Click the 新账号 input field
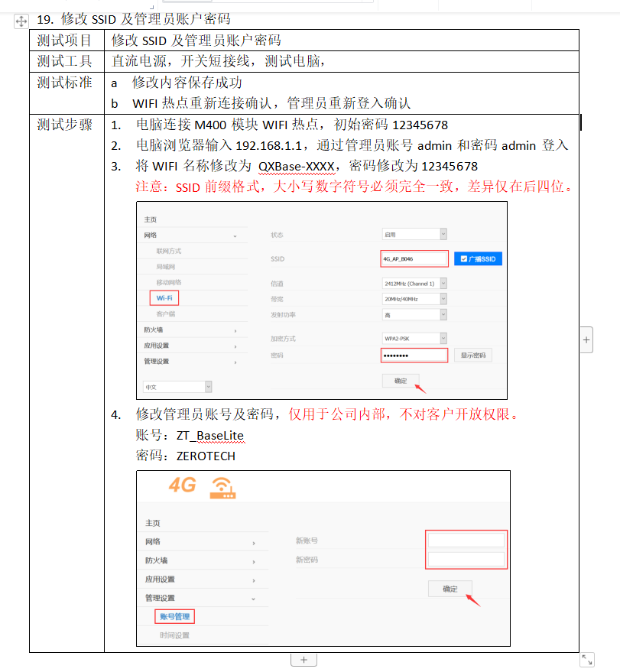This screenshot has width=620, height=672. tap(466, 540)
